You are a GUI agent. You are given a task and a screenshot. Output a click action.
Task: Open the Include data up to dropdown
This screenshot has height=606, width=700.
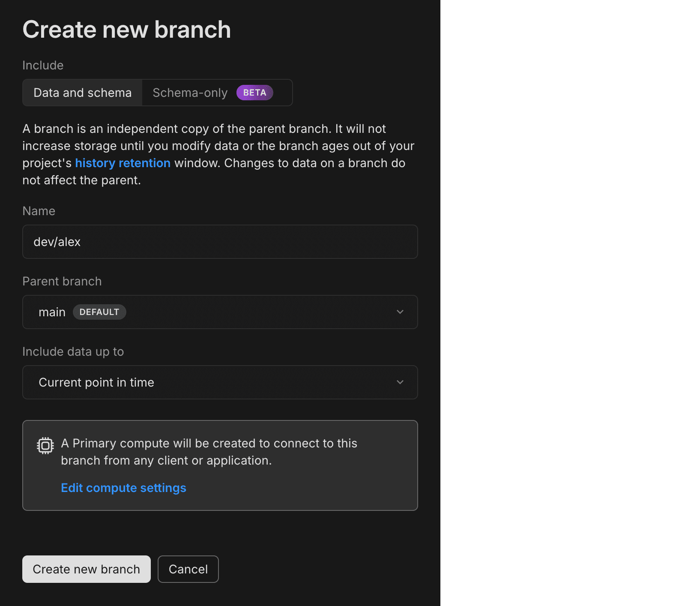tap(220, 382)
